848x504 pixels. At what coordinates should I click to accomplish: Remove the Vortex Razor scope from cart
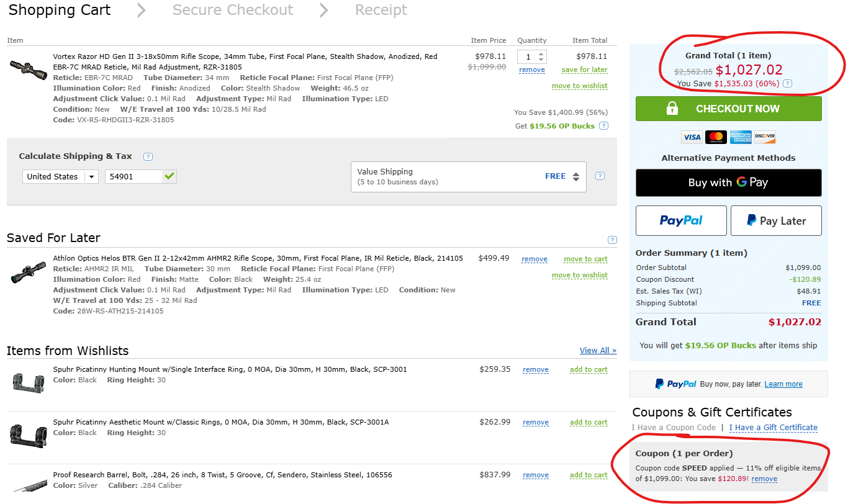pyautogui.click(x=532, y=70)
